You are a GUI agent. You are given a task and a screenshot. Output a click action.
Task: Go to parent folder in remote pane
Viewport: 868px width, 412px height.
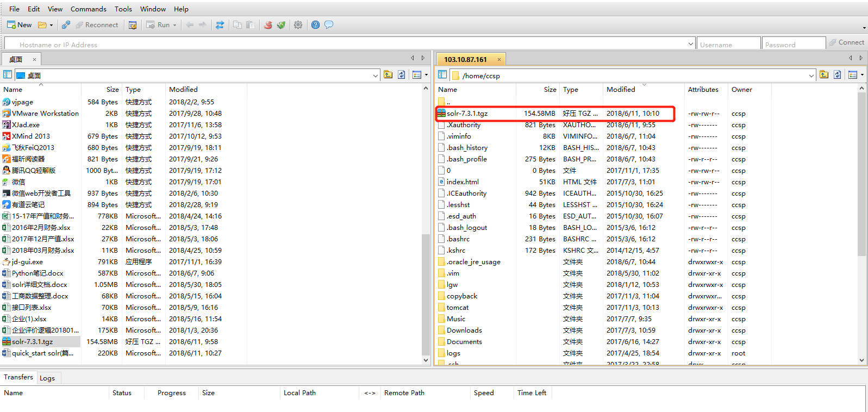[824, 75]
